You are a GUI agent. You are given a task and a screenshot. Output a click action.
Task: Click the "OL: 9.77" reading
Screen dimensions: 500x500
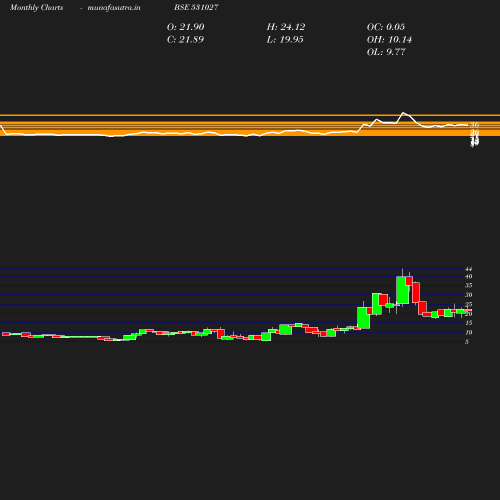(x=386, y=52)
